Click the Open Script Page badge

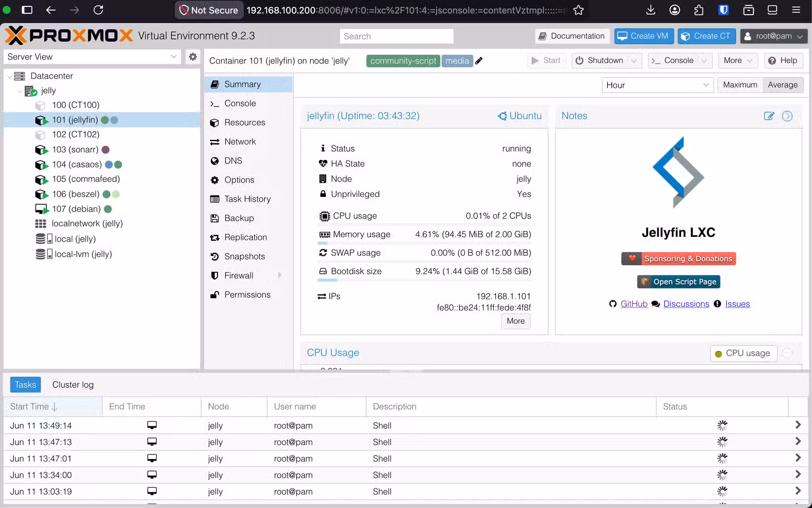point(679,282)
